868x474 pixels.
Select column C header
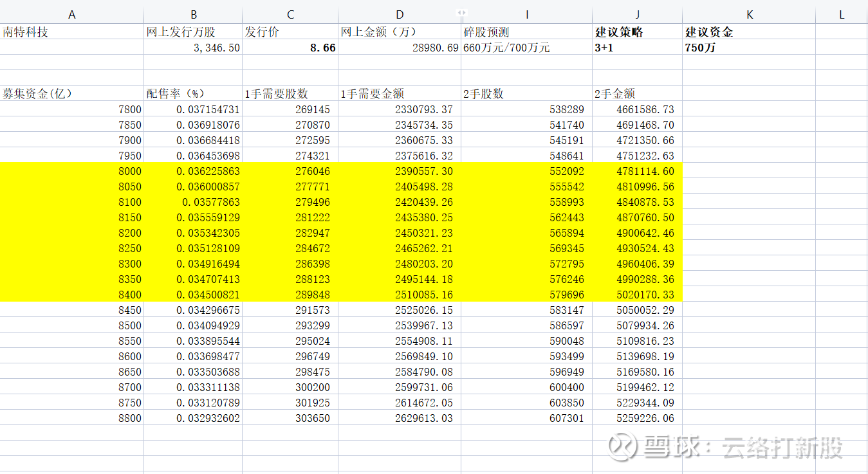click(291, 15)
